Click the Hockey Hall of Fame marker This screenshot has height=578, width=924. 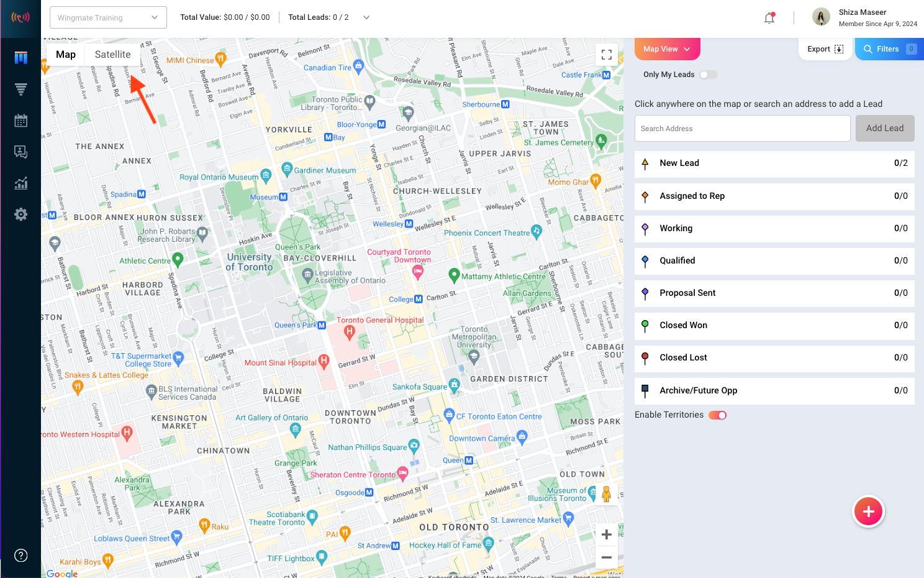click(488, 544)
